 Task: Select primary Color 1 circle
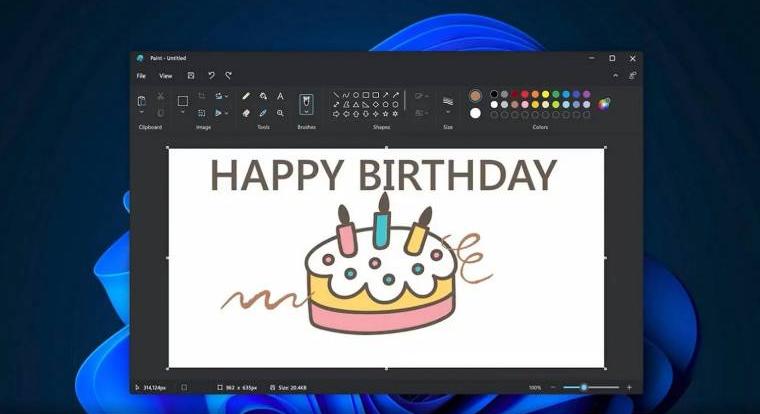(475, 96)
